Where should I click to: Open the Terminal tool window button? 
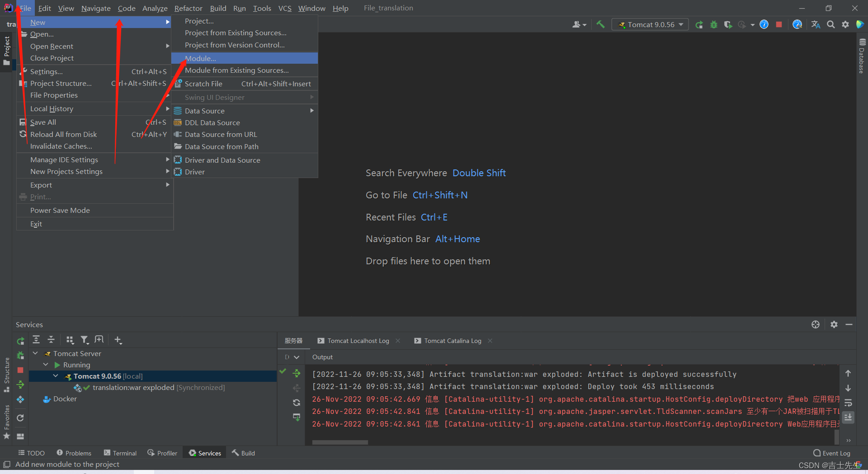point(120,453)
